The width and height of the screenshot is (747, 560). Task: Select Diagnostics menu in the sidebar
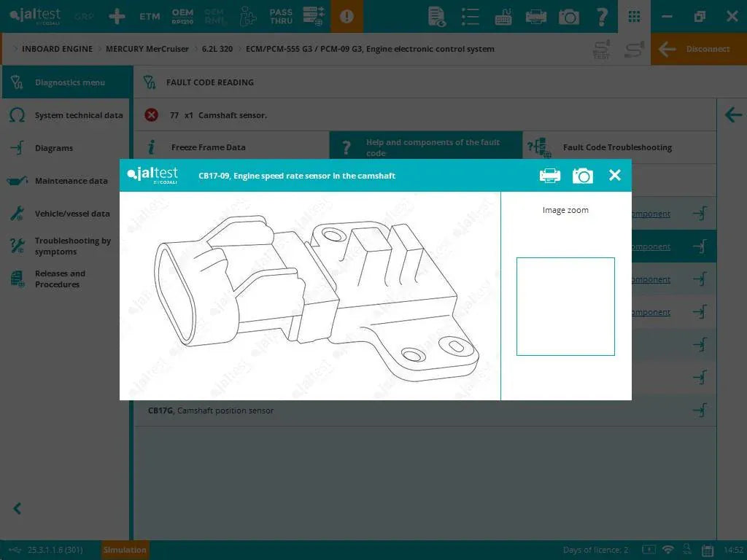(66, 82)
